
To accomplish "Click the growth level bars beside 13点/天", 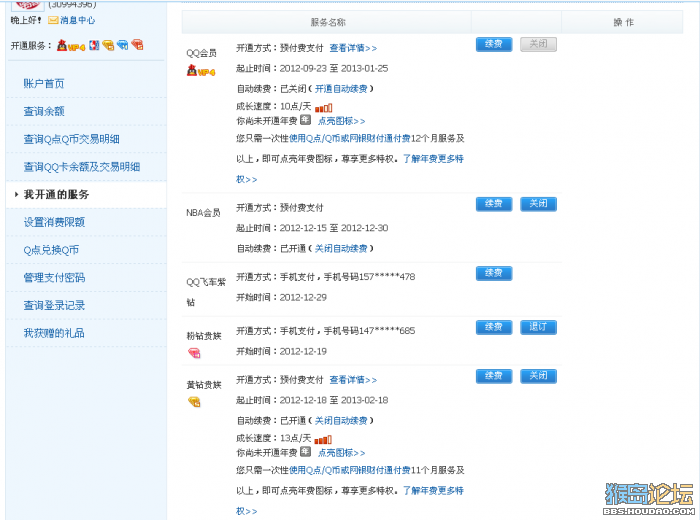I will 323,440.
